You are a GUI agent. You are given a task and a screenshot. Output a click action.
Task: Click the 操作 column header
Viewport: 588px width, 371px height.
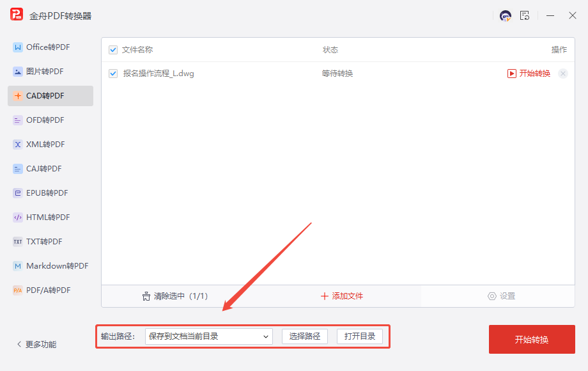coord(559,50)
